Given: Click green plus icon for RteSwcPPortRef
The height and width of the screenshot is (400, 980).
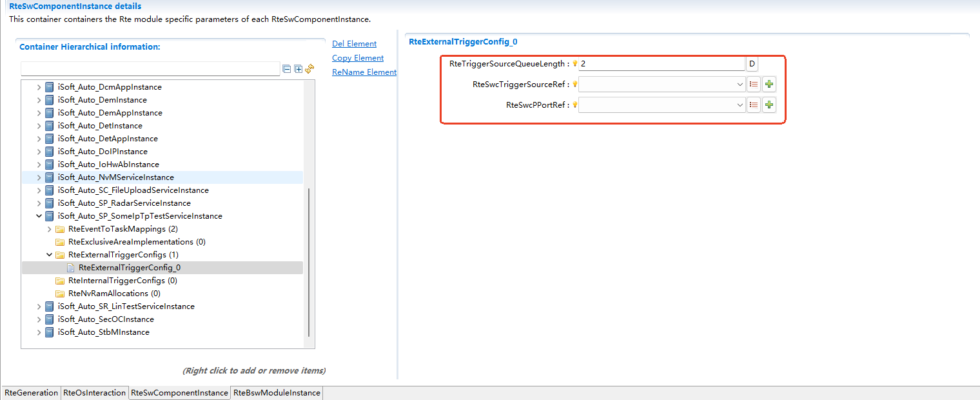Looking at the screenshot, I should click(x=769, y=105).
